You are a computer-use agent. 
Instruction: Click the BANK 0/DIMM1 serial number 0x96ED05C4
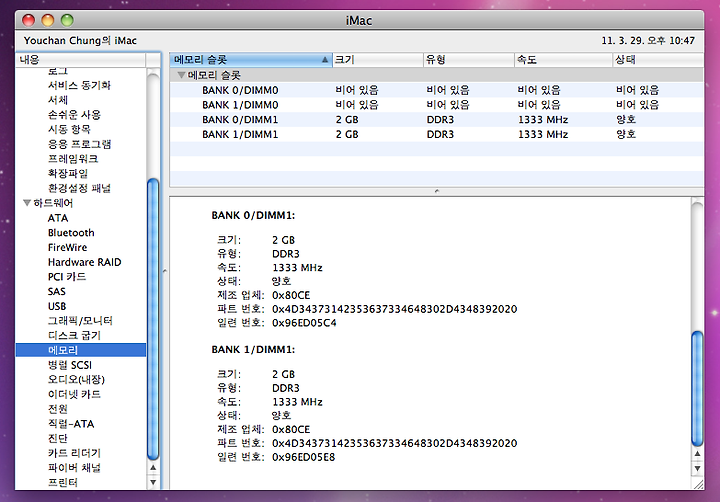(x=304, y=323)
